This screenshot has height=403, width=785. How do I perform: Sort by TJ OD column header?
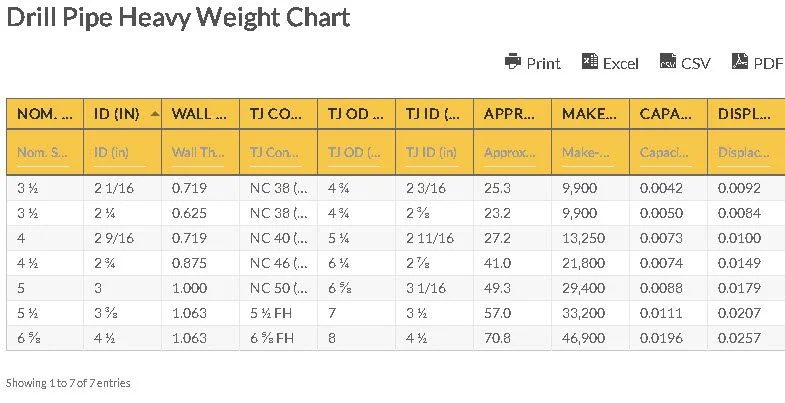point(356,114)
